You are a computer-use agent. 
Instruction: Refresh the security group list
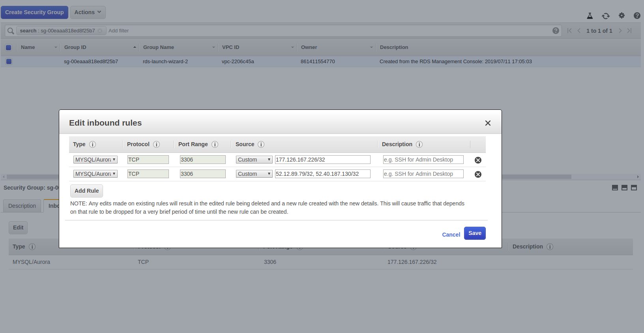pyautogui.click(x=606, y=16)
